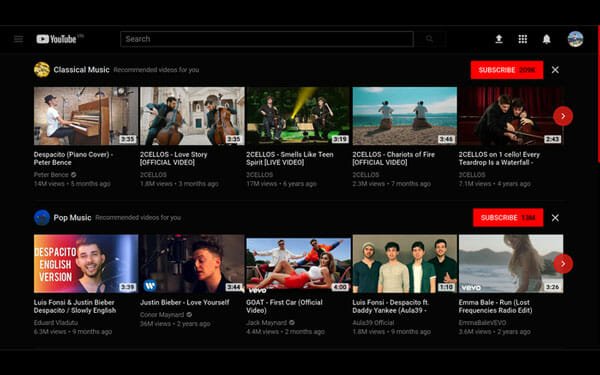This screenshot has height=375, width=600.
Task: Open the Pop Music channel title
Action: click(x=72, y=217)
